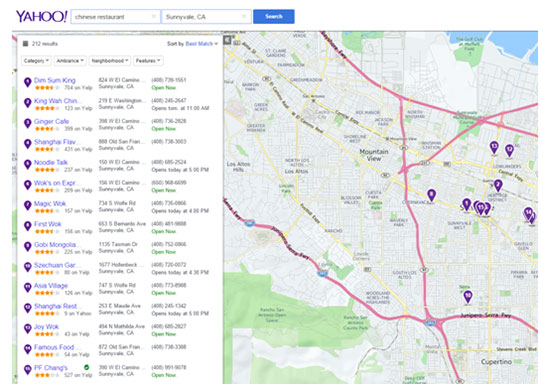540x384 pixels.
Task: Open Ginger Cafe listing
Action: [x=51, y=121]
